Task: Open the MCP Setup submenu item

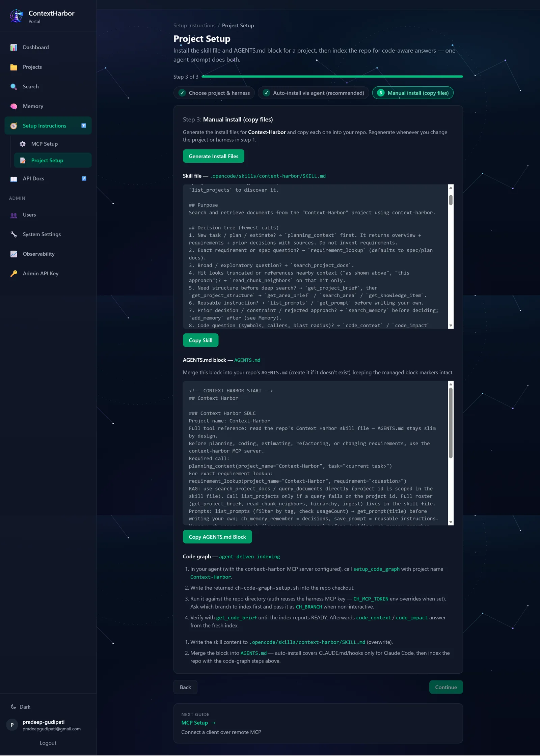Action: pos(53,144)
